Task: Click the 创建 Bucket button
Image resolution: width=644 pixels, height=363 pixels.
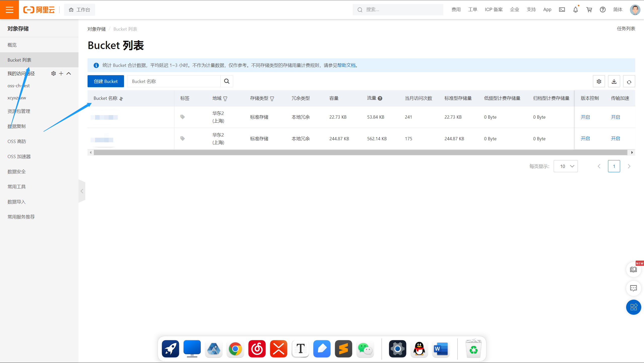Action: pos(106,81)
